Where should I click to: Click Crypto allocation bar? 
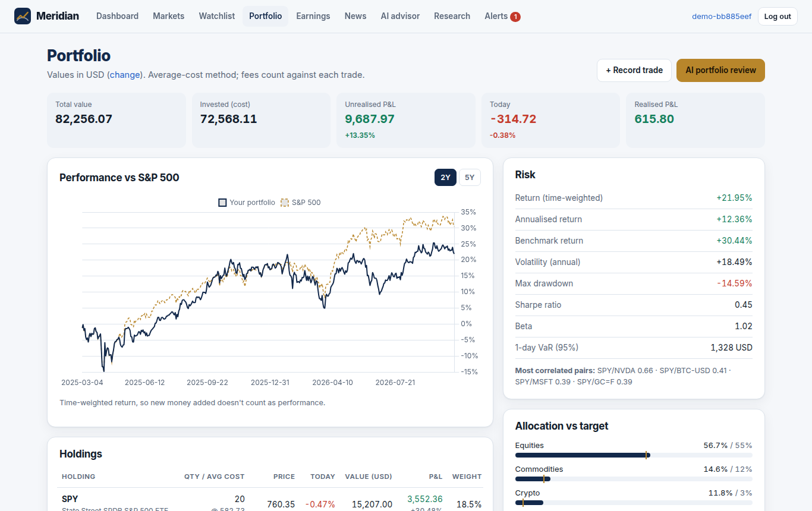[634, 503]
